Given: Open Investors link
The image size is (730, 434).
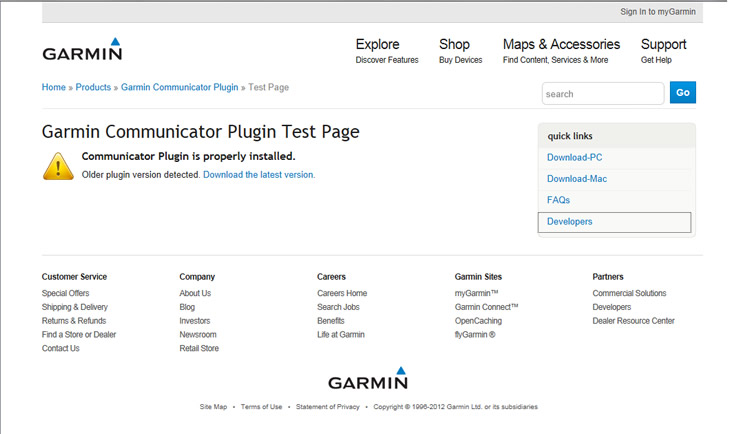Looking at the screenshot, I should click(195, 321).
